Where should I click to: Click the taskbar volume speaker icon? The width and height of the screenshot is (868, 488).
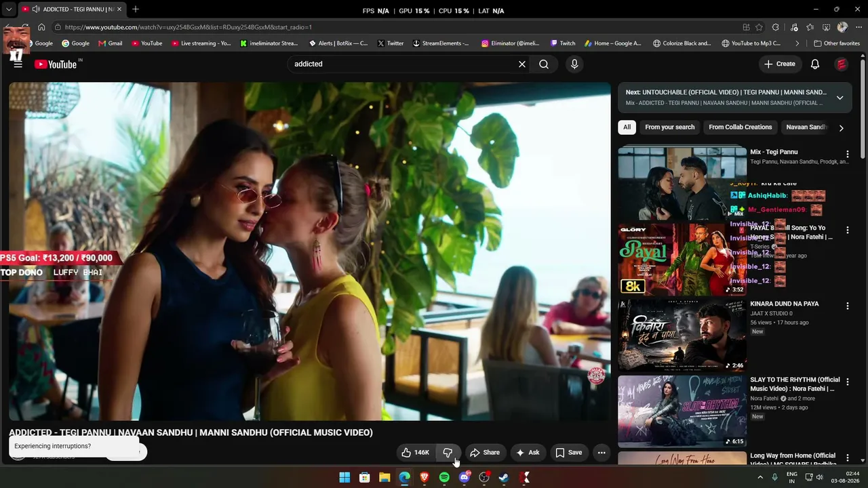(x=819, y=478)
